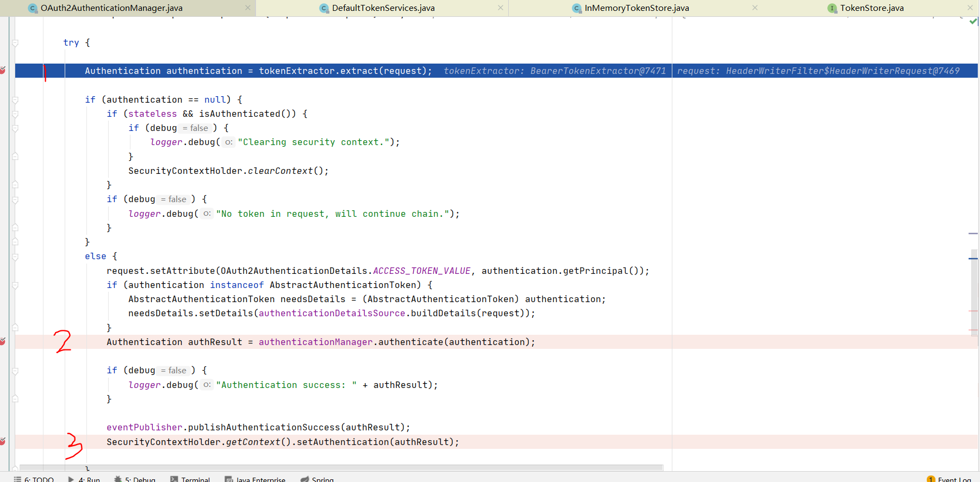
Task: Click 'authenticationManager' field in authenticate call
Action: [x=316, y=342]
